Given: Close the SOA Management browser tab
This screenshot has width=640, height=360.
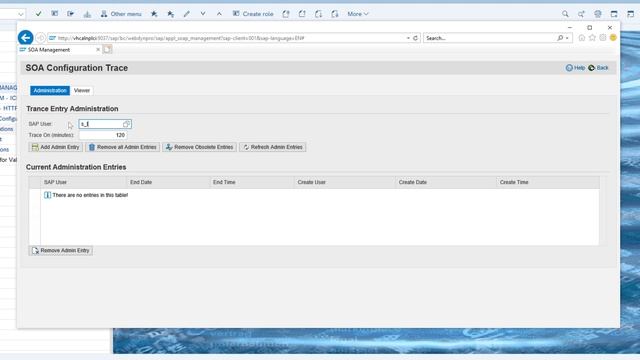Looking at the screenshot, I should click(98, 50).
